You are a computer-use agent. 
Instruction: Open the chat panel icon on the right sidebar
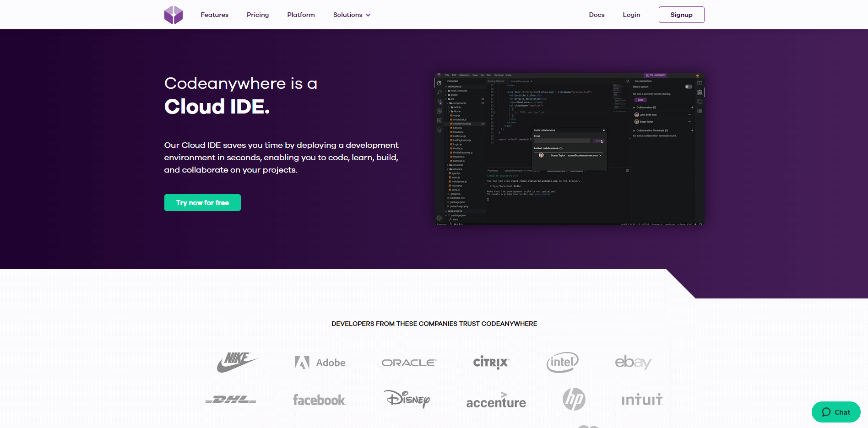click(699, 101)
